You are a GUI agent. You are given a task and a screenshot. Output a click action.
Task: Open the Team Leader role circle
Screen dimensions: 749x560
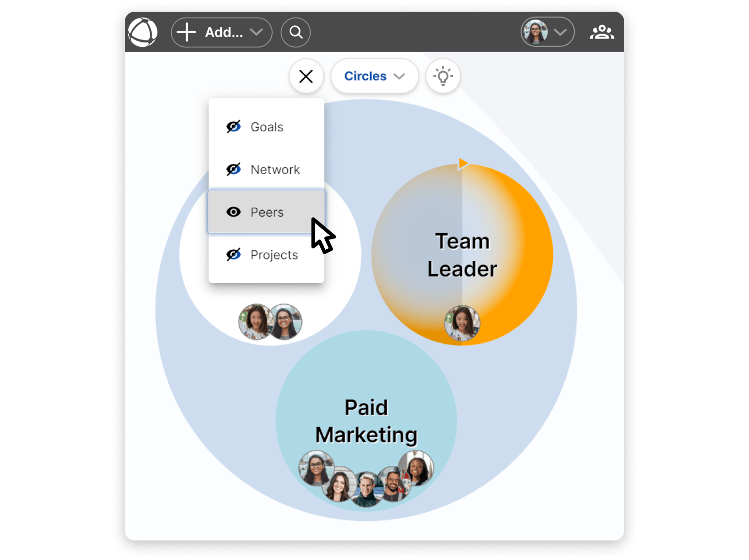click(x=462, y=255)
